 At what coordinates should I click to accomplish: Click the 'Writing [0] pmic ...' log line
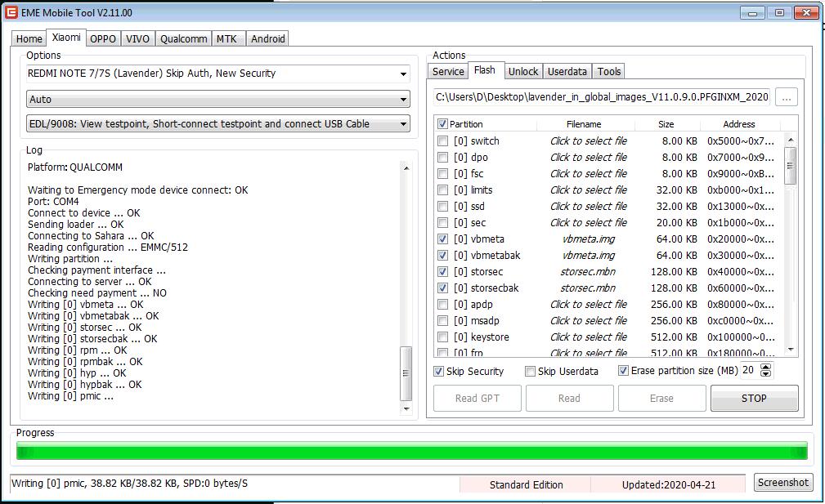(x=70, y=396)
